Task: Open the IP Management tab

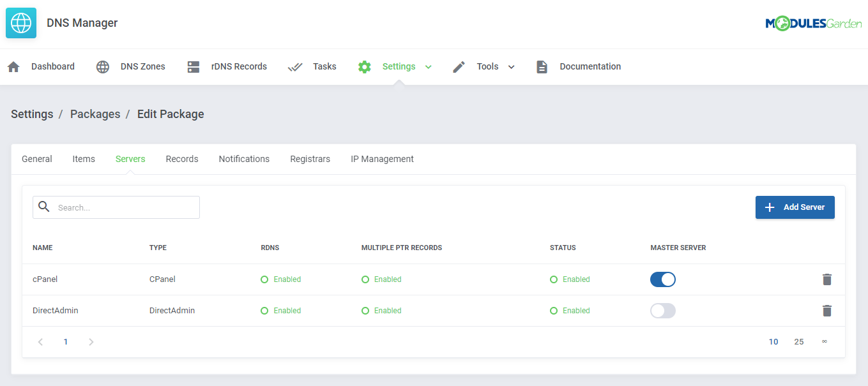Action: point(382,158)
